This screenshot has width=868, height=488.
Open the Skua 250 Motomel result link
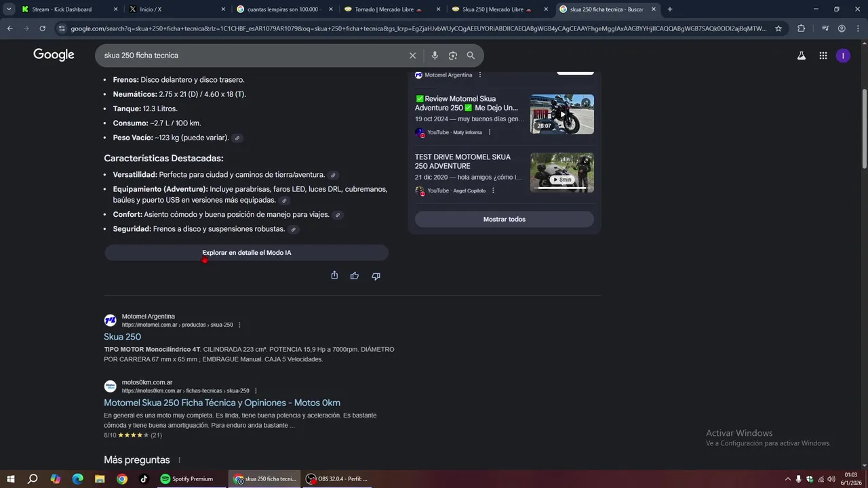pyautogui.click(x=122, y=337)
